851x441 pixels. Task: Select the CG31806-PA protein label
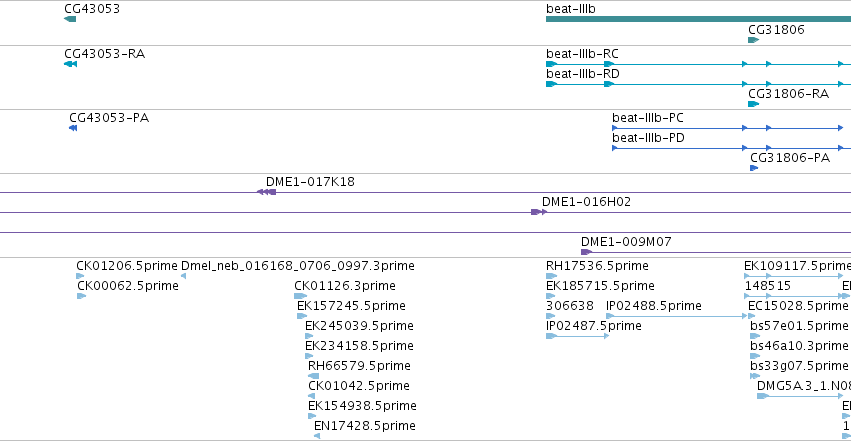[x=790, y=158]
